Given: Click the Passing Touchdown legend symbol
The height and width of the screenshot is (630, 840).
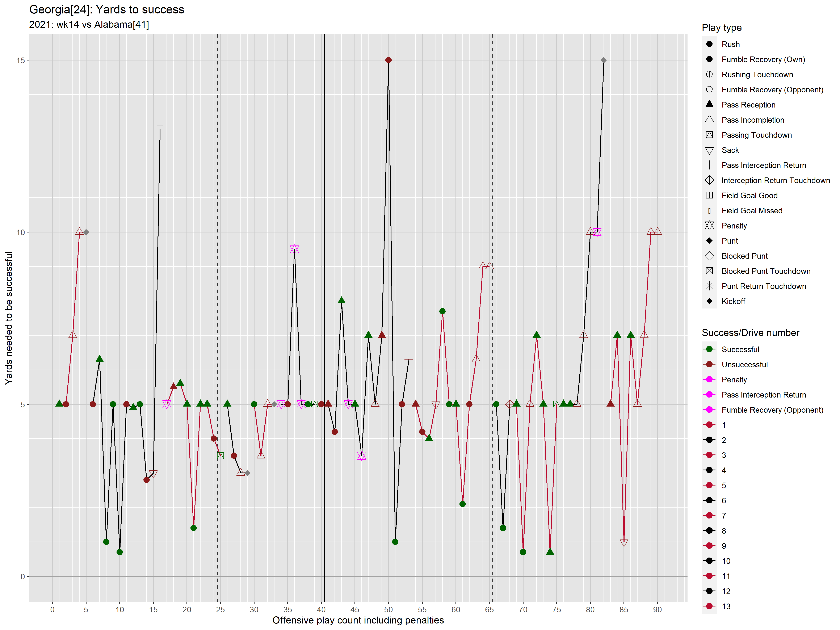Looking at the screenshot, I should pos(709,135).
